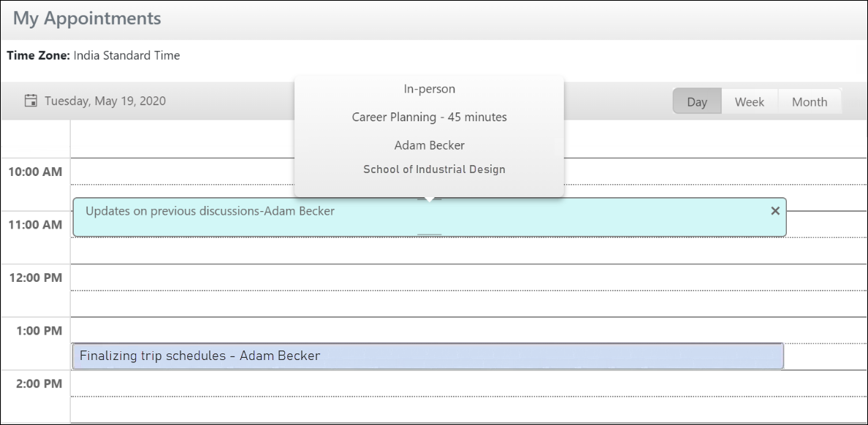Click Adam Becker name in the tooltip

click(x=429, y=145)
